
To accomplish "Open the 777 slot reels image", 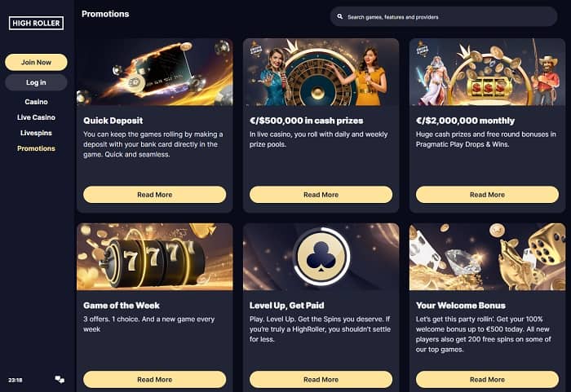I will tap(155, 257).
